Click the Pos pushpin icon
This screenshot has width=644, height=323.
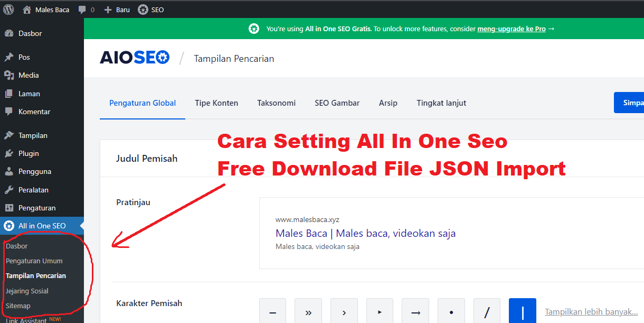coord(9,57)
